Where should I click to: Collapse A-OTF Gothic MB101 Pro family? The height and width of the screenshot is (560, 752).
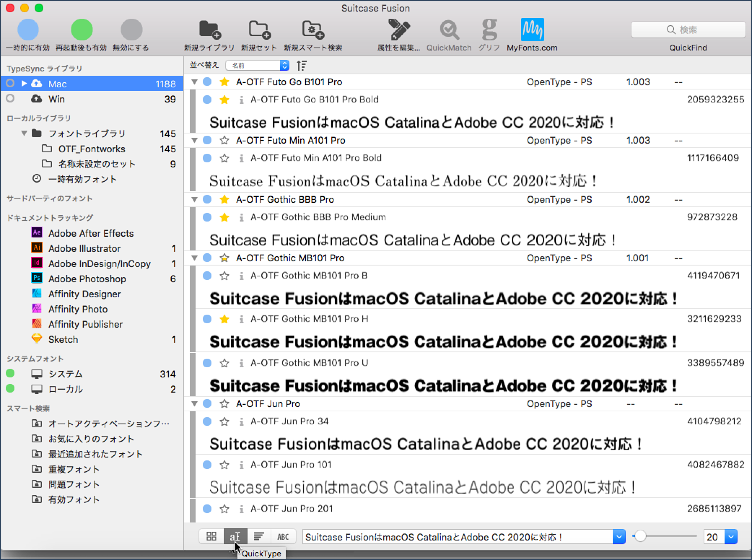(194, 258)
